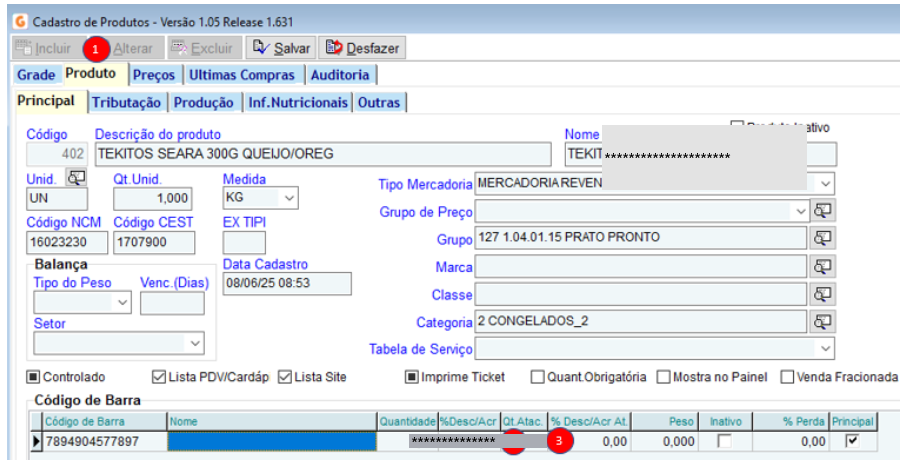Click the Código NCM field
Viewport: 916px width, 474px height.
pos(67,243)
